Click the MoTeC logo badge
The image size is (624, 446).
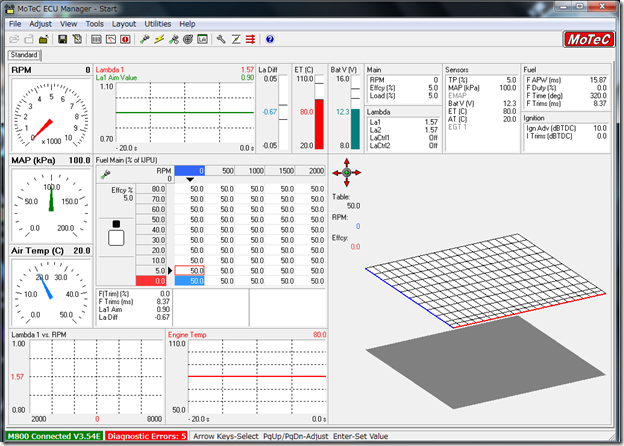coord(589,39)
